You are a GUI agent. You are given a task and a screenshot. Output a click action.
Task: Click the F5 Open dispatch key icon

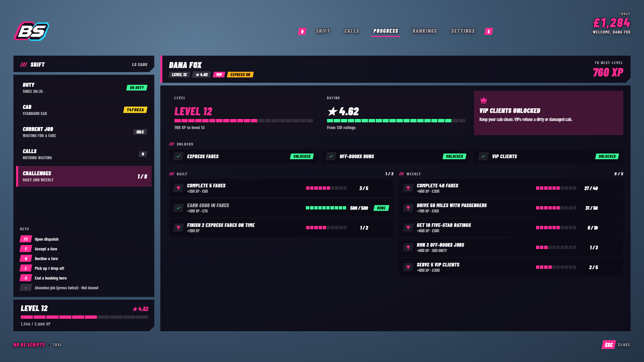pos(26,239)
